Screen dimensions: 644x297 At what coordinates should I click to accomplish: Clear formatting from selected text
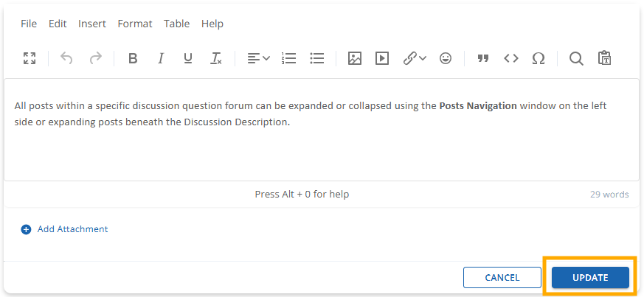(215, 58)
